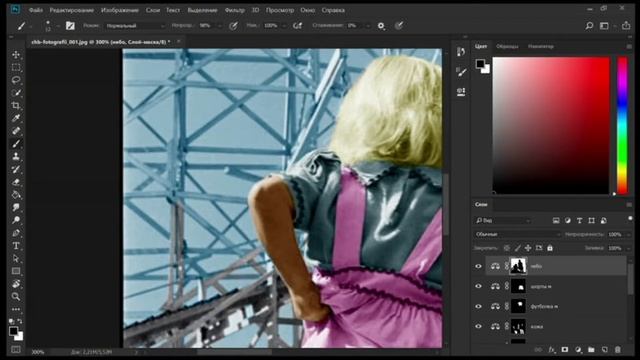Pick a hue on the vertical hue strip
640x360 pixels.
[622, 125]
